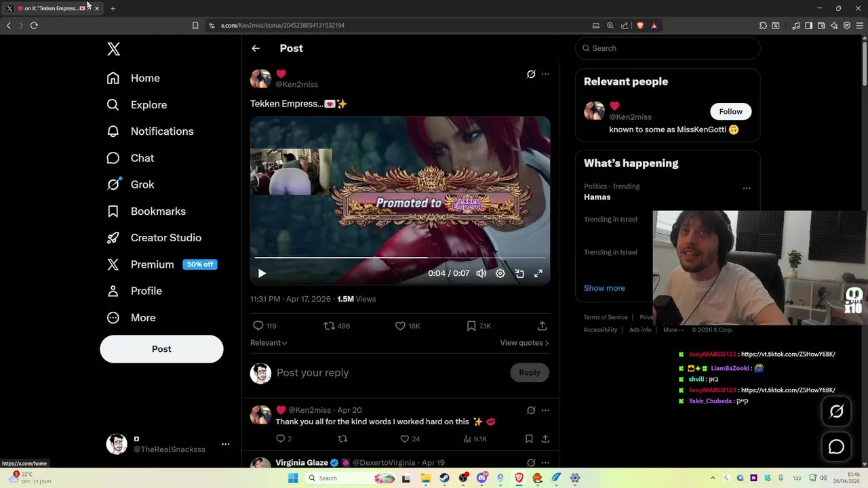
Task: Go to Profile page
Action: (x=134, y=291)
